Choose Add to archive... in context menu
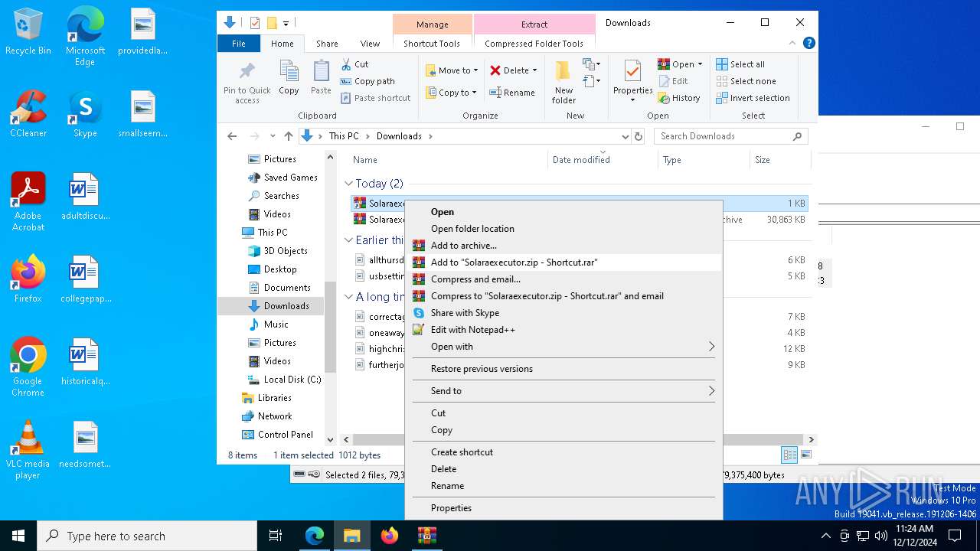 (x=563, y=246)
